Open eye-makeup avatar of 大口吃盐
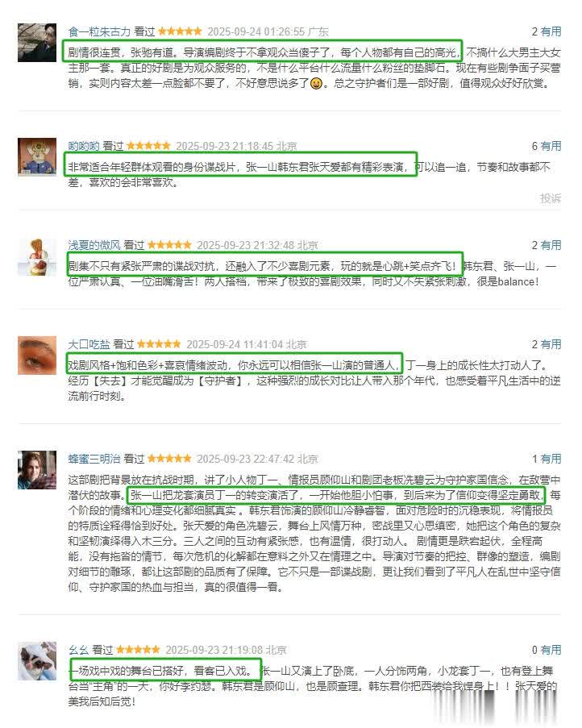Viewport: 582px width, 728px height. point(37,356)
